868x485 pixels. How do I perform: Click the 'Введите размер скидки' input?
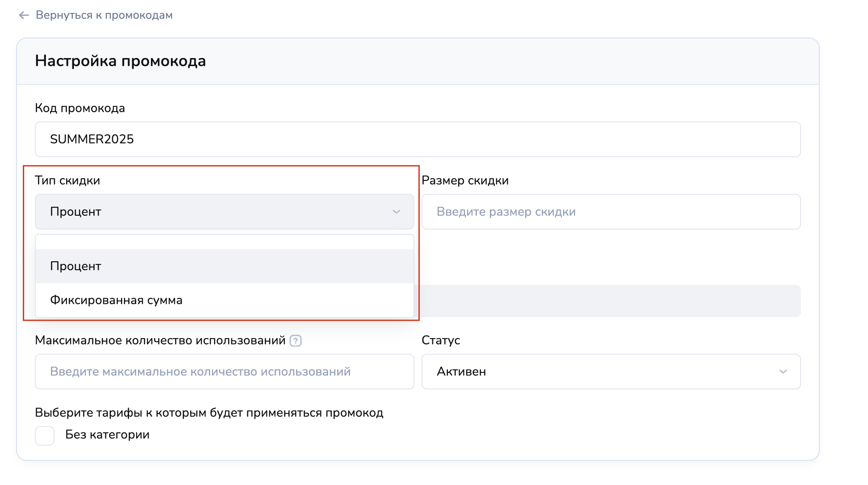click(x=611, y=212)
